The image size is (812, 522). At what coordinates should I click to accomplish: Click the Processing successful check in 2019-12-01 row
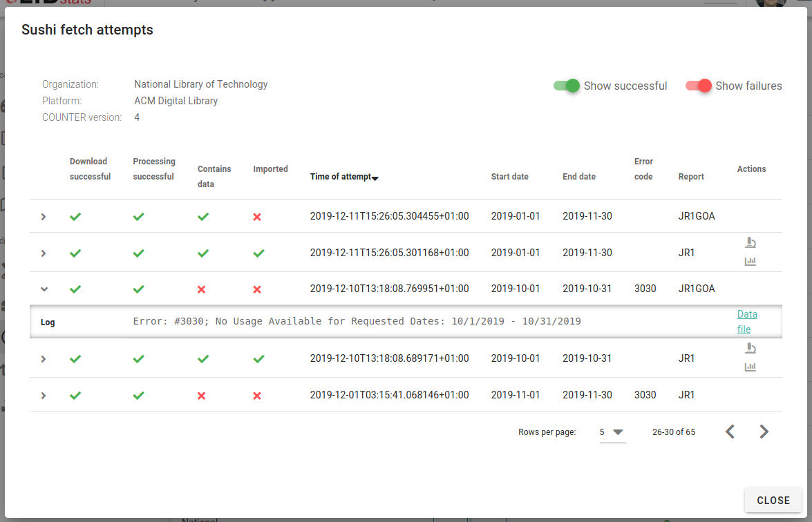(x=139, y=395)
